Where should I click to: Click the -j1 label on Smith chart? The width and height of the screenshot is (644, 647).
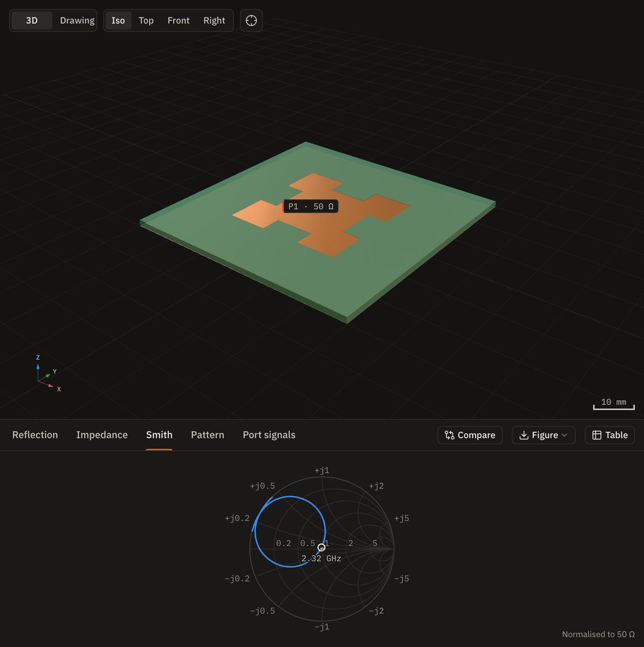point(322,627)
